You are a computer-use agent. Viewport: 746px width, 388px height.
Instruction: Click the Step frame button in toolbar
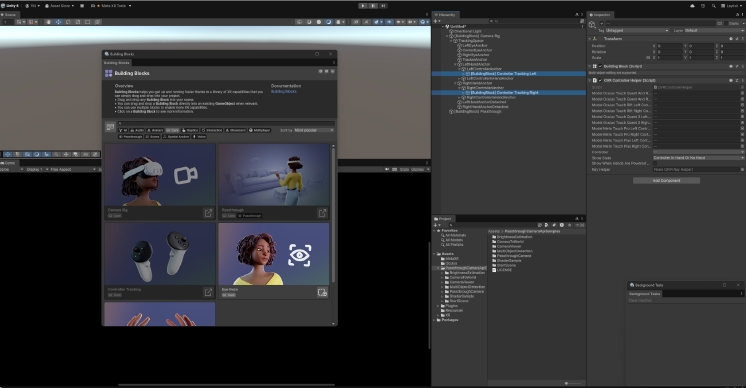point(383,6)
